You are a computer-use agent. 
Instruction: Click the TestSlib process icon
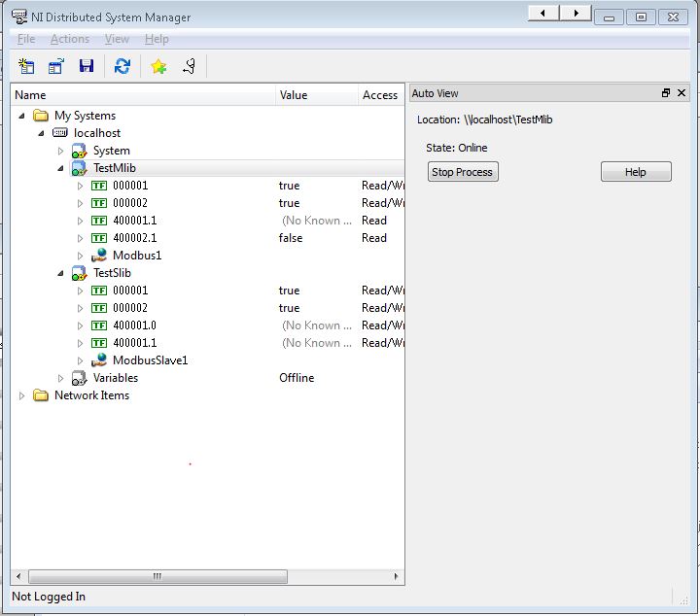pos(79,273)
